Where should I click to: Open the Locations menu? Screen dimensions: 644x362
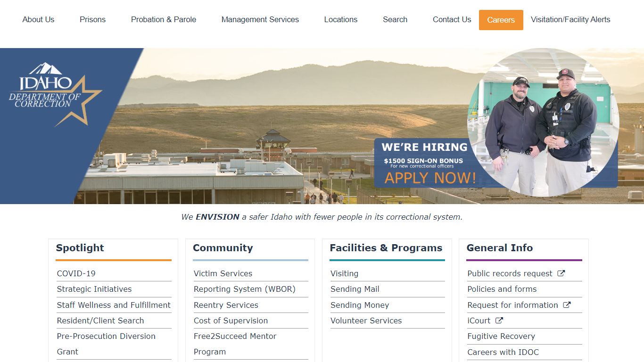point(341,20)
